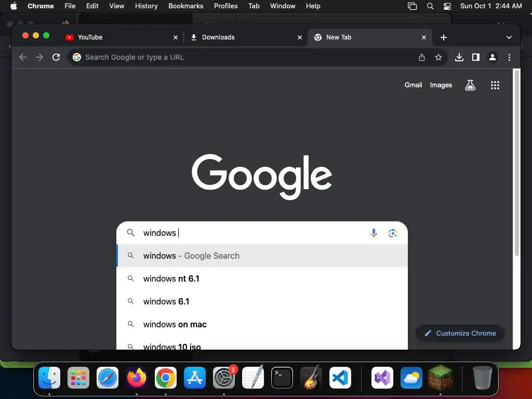Image resolution: width=532 pixels, height=399 pixels.
Task: Open the Bookmarks menu
Action: click(x=186, y=6)
